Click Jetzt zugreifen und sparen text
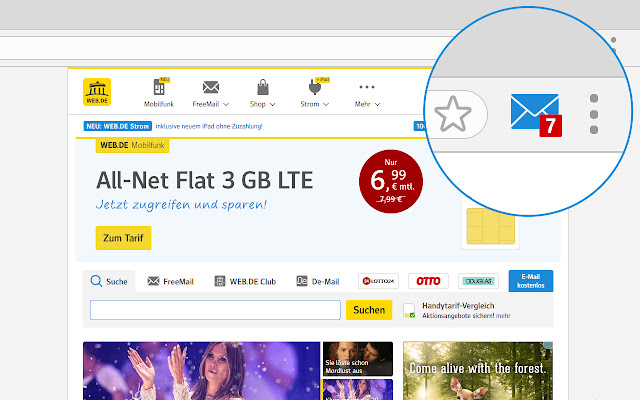This screenshot has height=400, width=640. pos(181,204)
